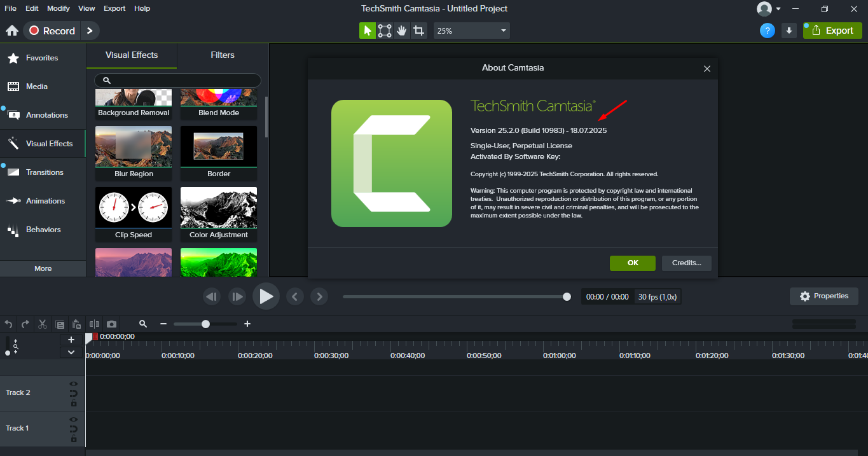The image size is (868, 456).
Task: Click the split clip icon in timeline toolbar
Action: [95, 324]
